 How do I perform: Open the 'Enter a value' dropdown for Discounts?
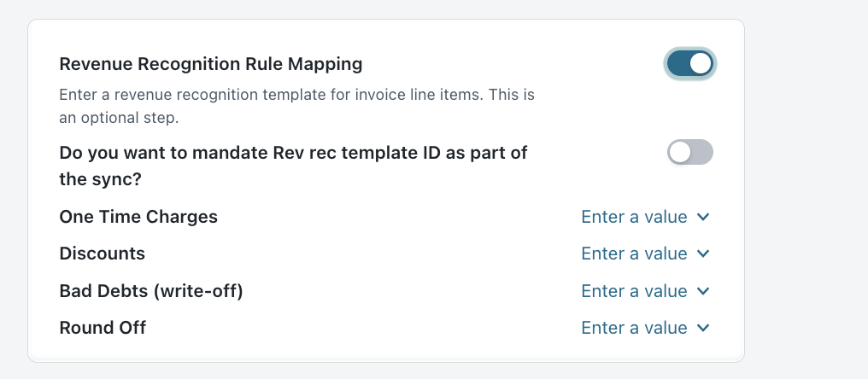point(646,254)
